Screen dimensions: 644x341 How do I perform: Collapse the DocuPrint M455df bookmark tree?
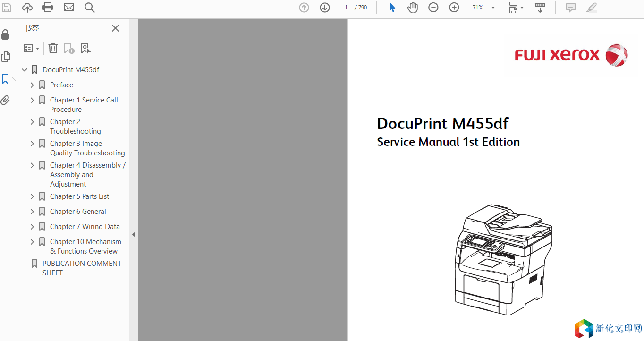tap(25, 70)
